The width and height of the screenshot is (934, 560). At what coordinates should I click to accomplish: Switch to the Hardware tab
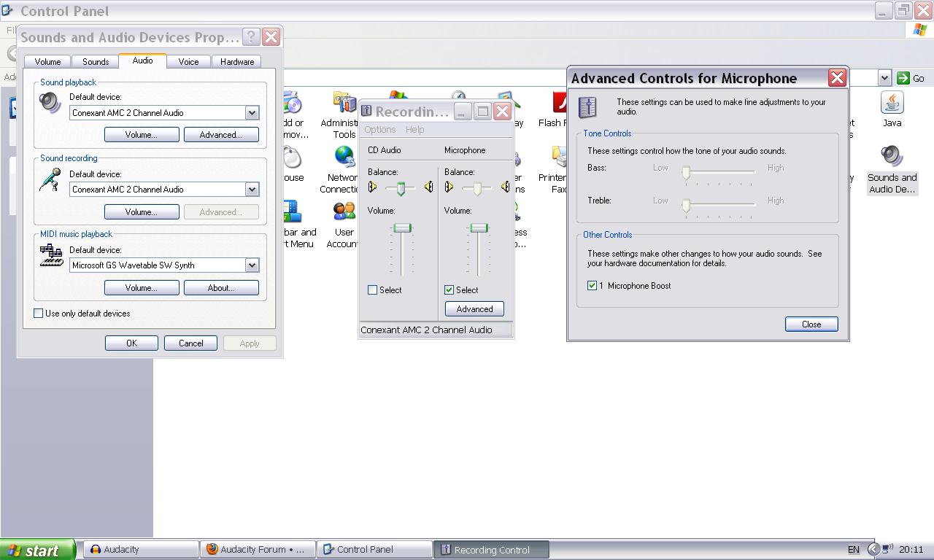tap(236, 61)
